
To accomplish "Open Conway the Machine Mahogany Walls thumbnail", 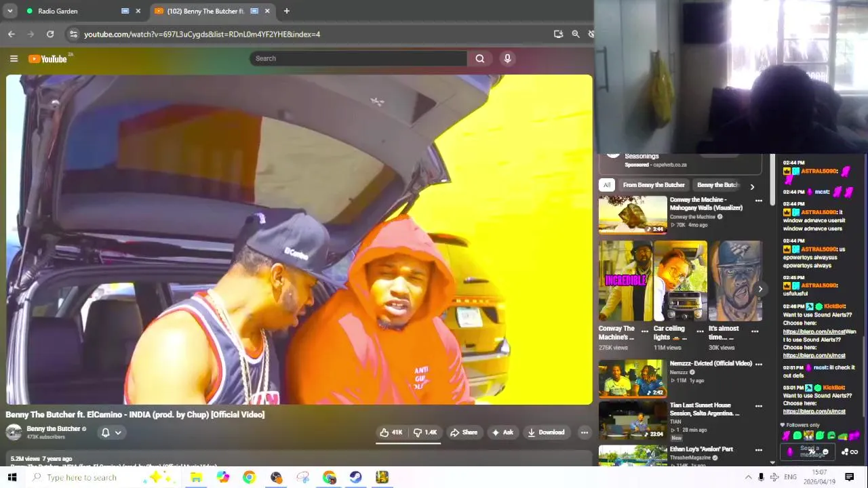I will (x=633, y=214).
